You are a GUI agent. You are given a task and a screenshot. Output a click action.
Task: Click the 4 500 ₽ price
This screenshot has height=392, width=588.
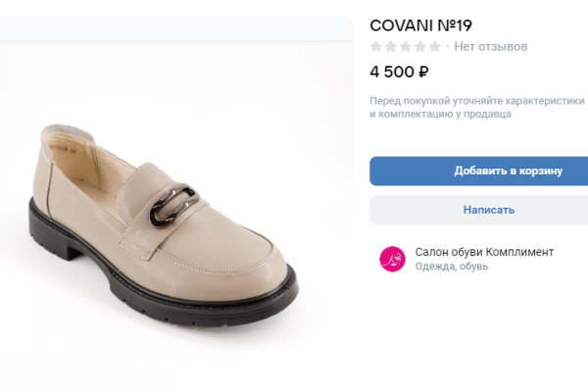tap(399, 72)
